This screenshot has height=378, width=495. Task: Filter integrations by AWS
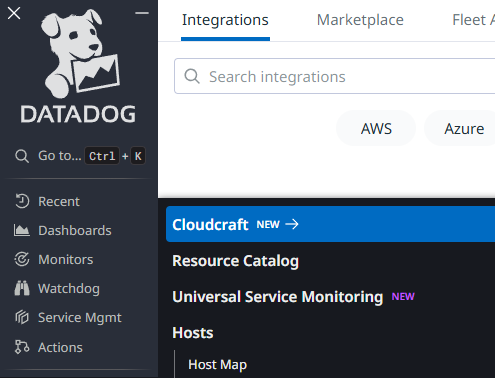click(376, 129)
